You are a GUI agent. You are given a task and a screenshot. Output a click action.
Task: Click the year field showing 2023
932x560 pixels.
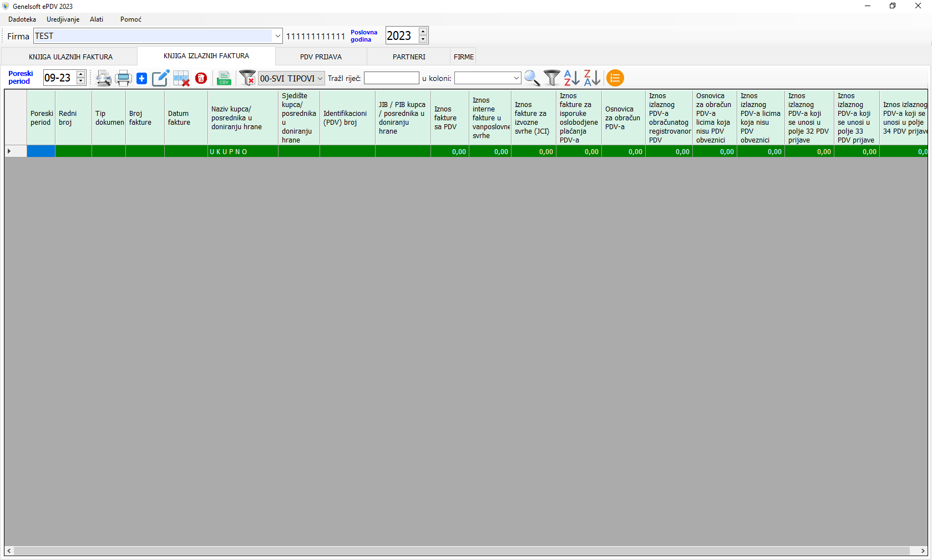tap(402, 35)
